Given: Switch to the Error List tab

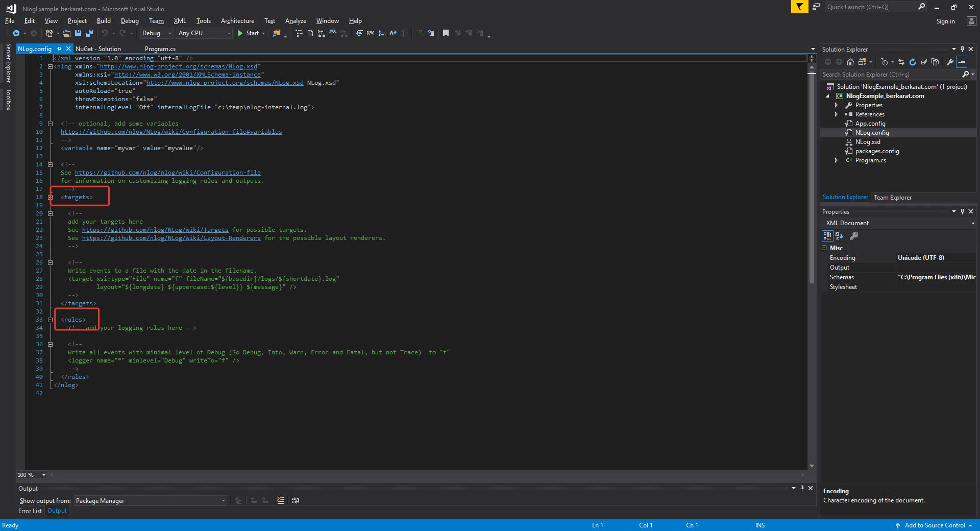Looking at the screenshot, I should click(30, 511).
